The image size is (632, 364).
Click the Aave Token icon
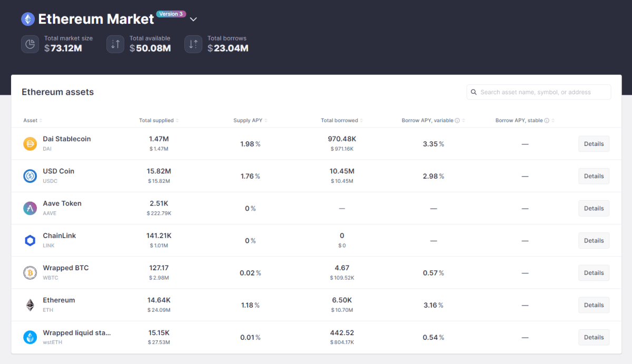pyautogui.click(x=30, y=208)
